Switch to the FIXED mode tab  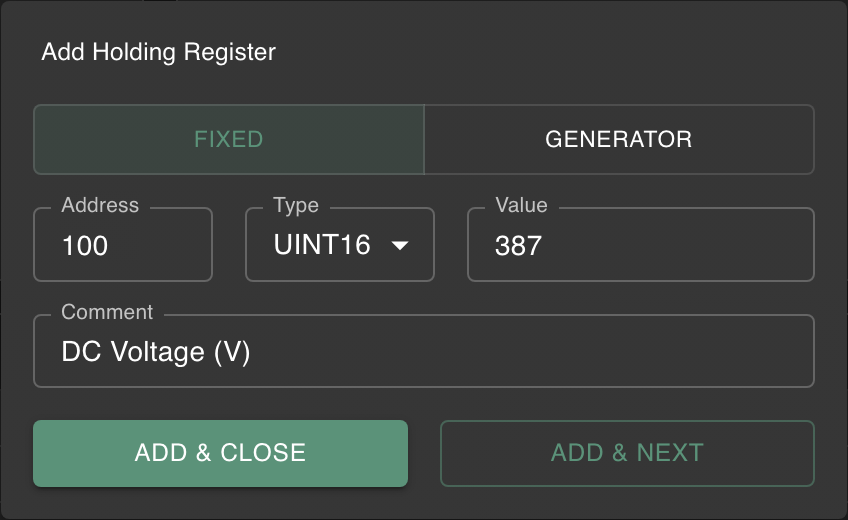pos(228,139)
